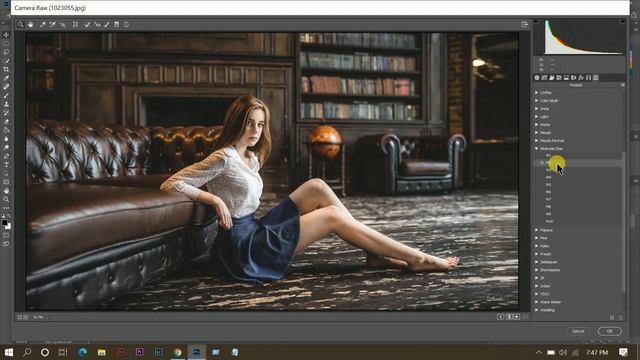The width and height of the screenshot is (640, 360).
Task: Select Photoshop's Clone Stamp tool
Action: [x=6, y=104]
